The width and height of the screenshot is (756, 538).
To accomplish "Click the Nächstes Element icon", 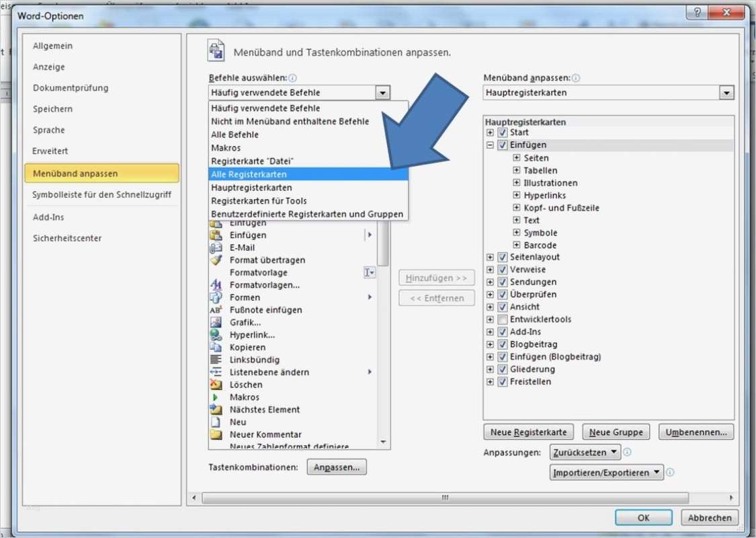I will pos(216,410).
